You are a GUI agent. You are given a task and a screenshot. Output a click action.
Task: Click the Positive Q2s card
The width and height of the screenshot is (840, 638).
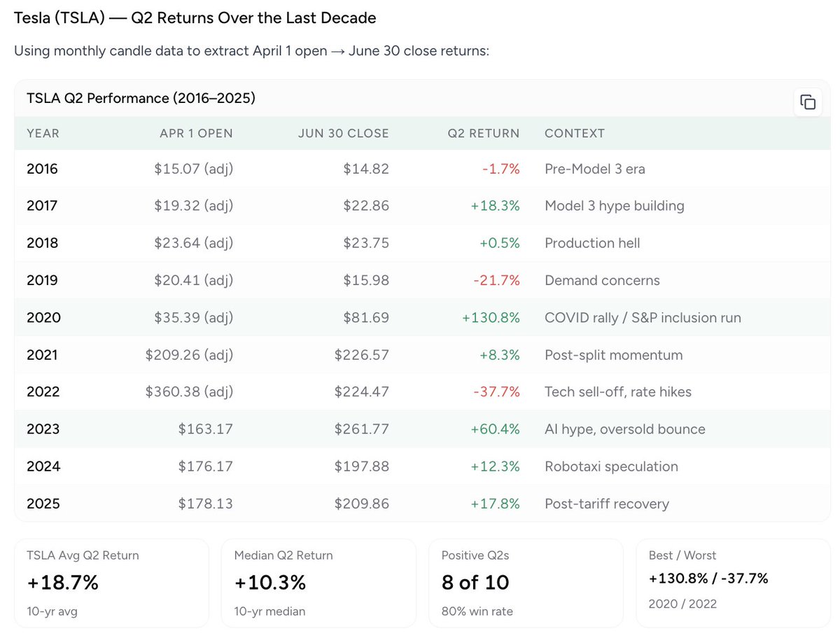[x=526, y=582]
